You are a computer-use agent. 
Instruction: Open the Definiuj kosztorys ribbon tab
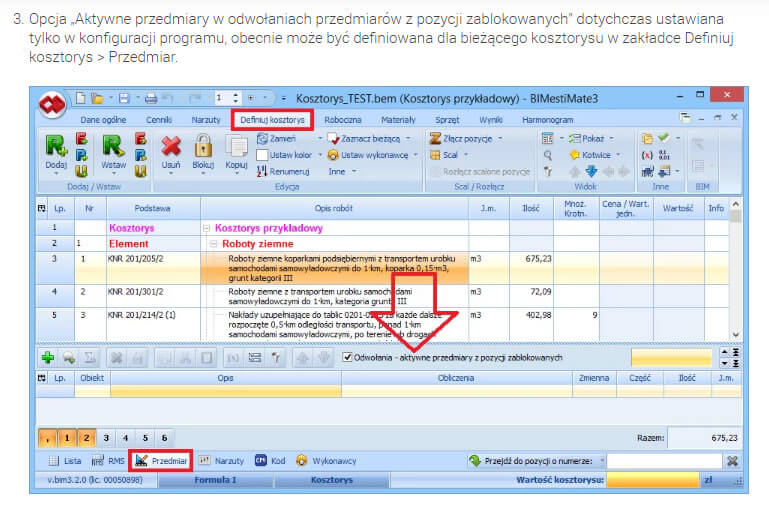point(272,120)
